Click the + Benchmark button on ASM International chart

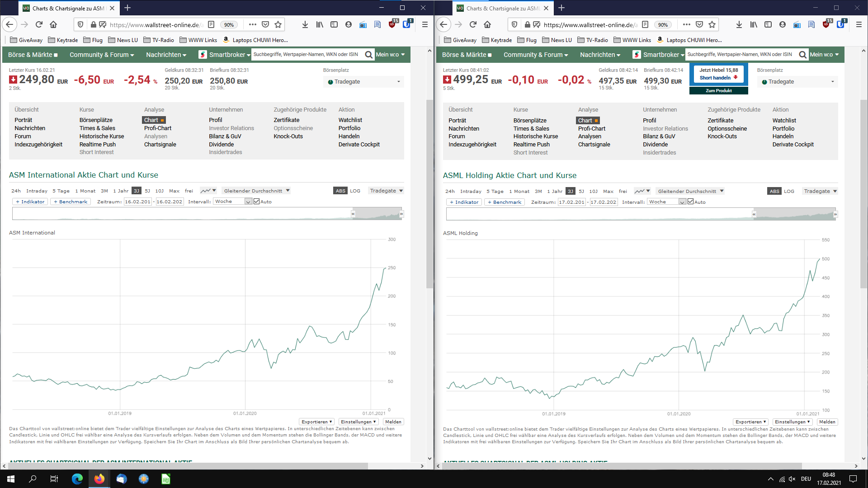71,202
